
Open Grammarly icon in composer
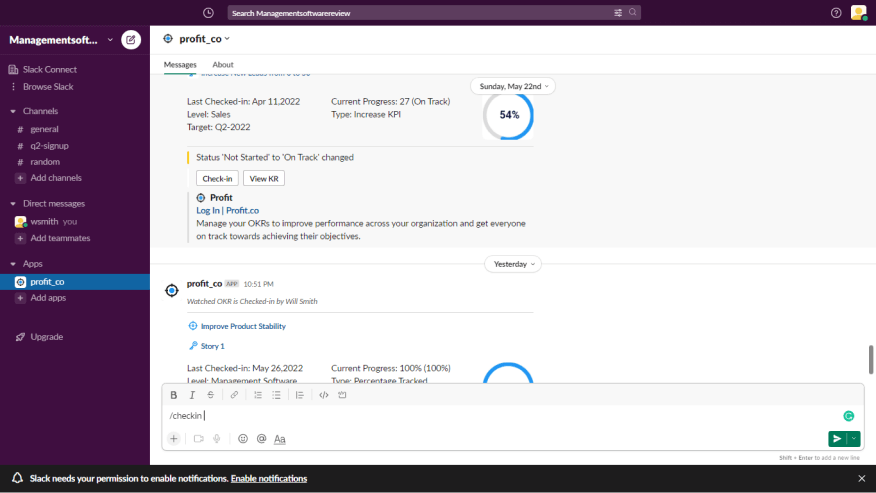click(x=849, y=416)
